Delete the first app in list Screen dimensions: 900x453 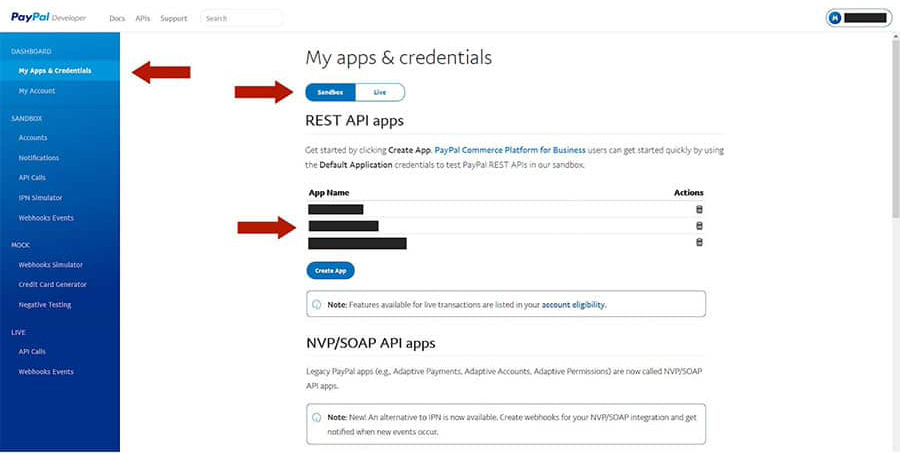click(x=699, y=209)
